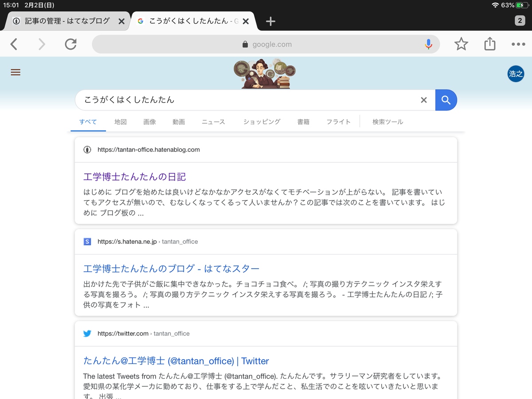The height and width of the screenshot is (399, 532).
Task: Tap the google.com address bar
Action: 266,44
